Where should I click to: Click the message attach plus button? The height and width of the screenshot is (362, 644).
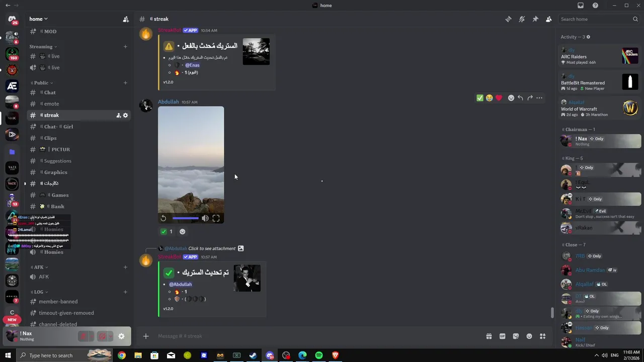click(x=146, y=336)
